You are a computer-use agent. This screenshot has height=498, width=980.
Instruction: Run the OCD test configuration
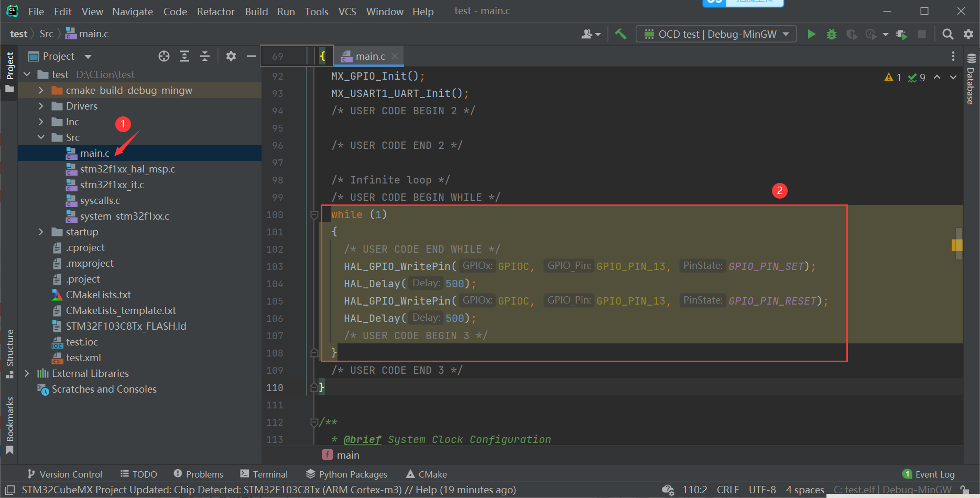point(811,34)
